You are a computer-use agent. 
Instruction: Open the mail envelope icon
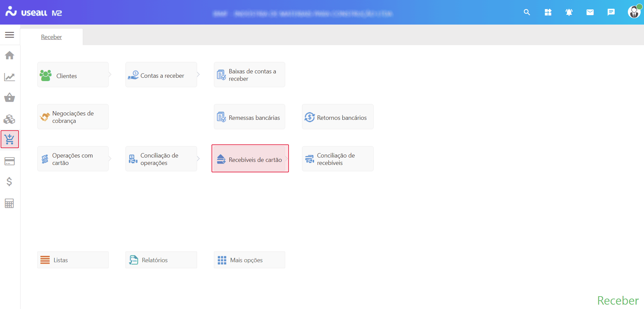[x=590, y=12]
